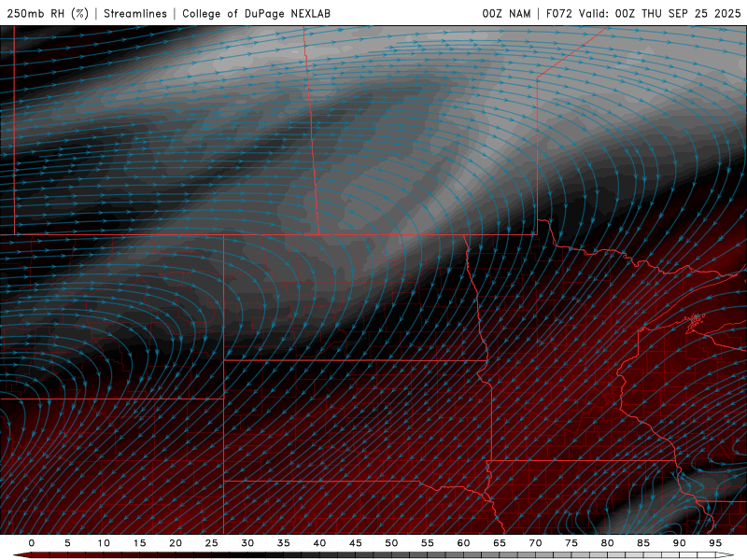The image size is (747, 560).
Task: Click the "85" color scale label
Action: coord(643,543)
